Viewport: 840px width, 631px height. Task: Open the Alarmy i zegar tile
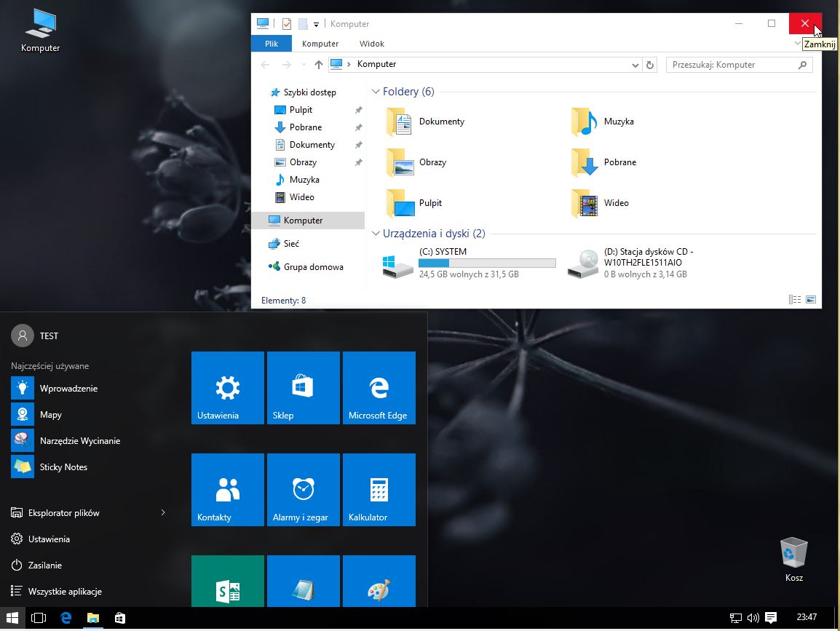click(303, 490)
